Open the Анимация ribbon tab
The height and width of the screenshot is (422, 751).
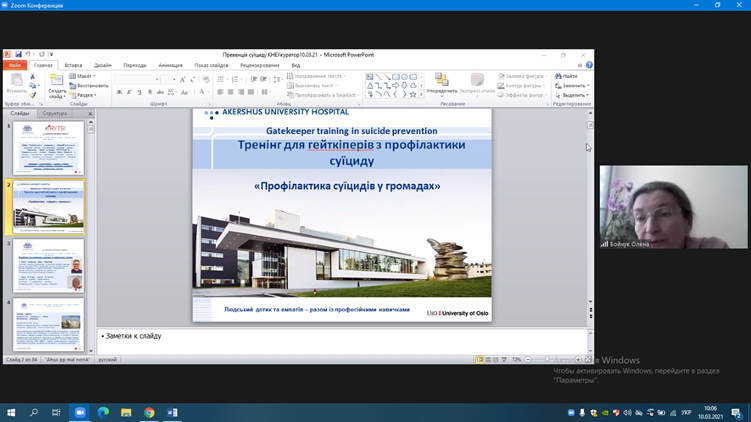(170, 65)
